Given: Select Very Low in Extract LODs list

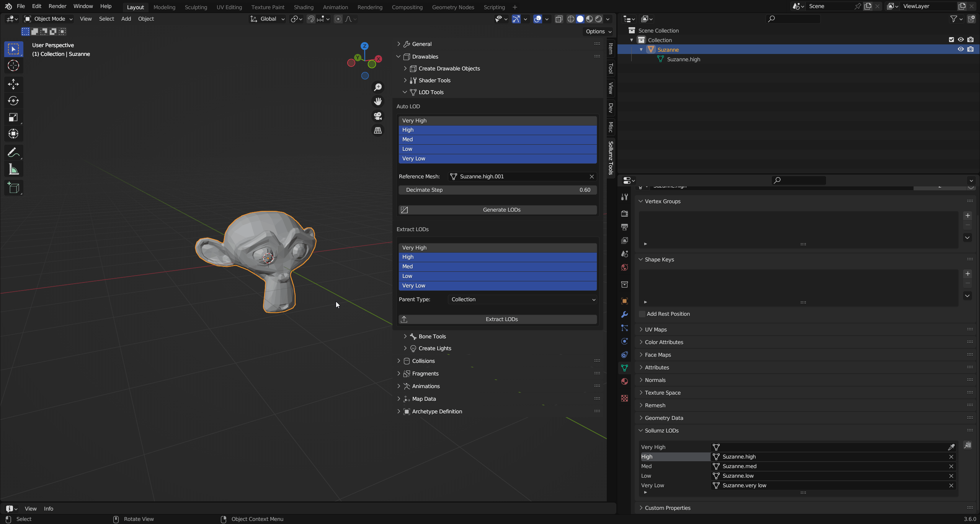Looking at the screenshot, I should [498, 286].
